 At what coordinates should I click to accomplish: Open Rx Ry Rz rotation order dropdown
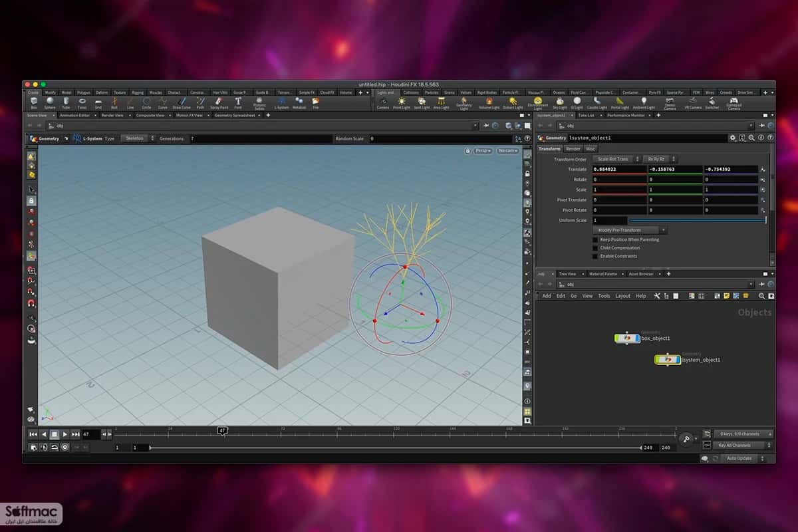pos(660,159)
